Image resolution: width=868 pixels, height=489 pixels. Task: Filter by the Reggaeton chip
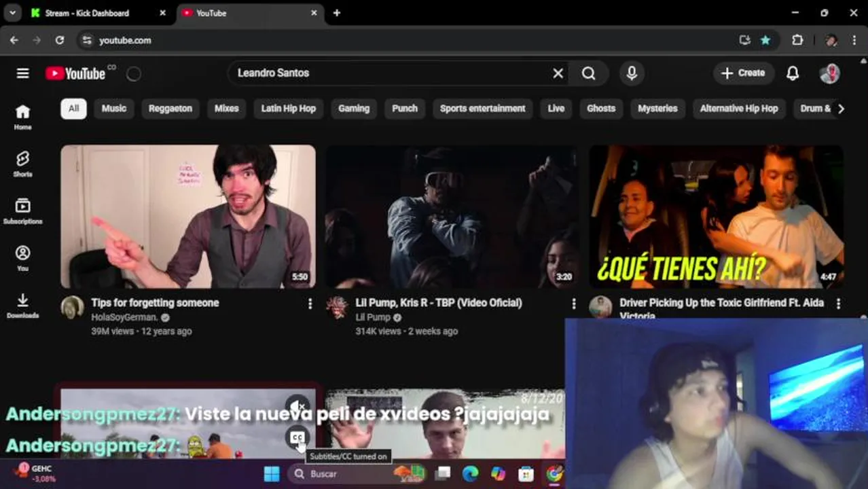[170, 109]
